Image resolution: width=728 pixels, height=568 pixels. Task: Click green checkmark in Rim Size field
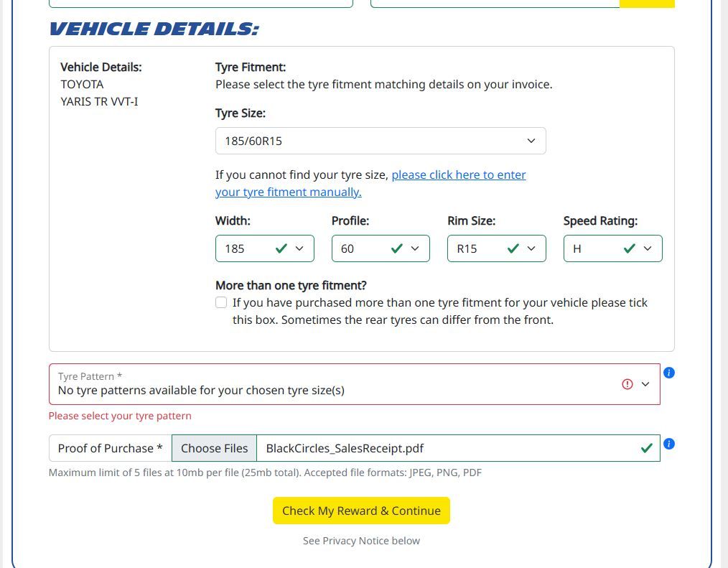coord(513,248)
